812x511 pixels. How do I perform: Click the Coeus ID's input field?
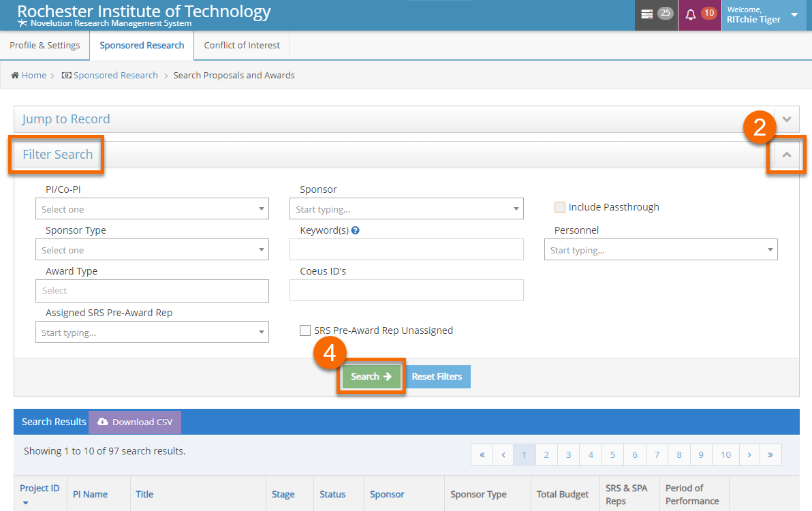click(406, 290)
